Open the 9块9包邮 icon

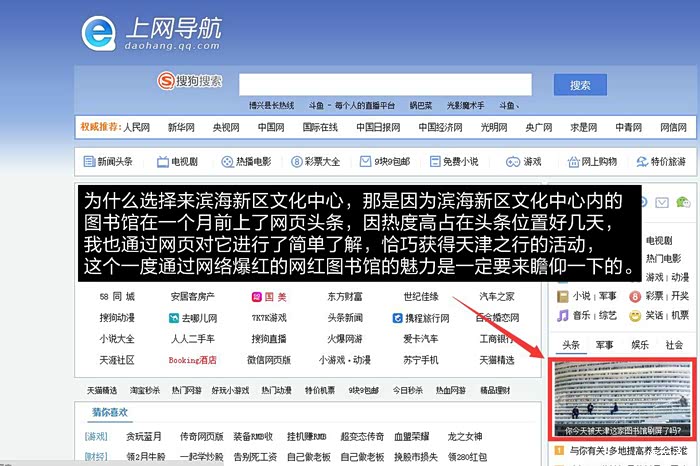tap(366, 161)
